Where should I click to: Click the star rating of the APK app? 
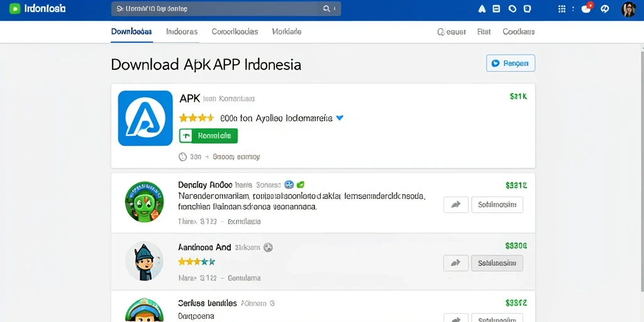(x=196, y=118)
